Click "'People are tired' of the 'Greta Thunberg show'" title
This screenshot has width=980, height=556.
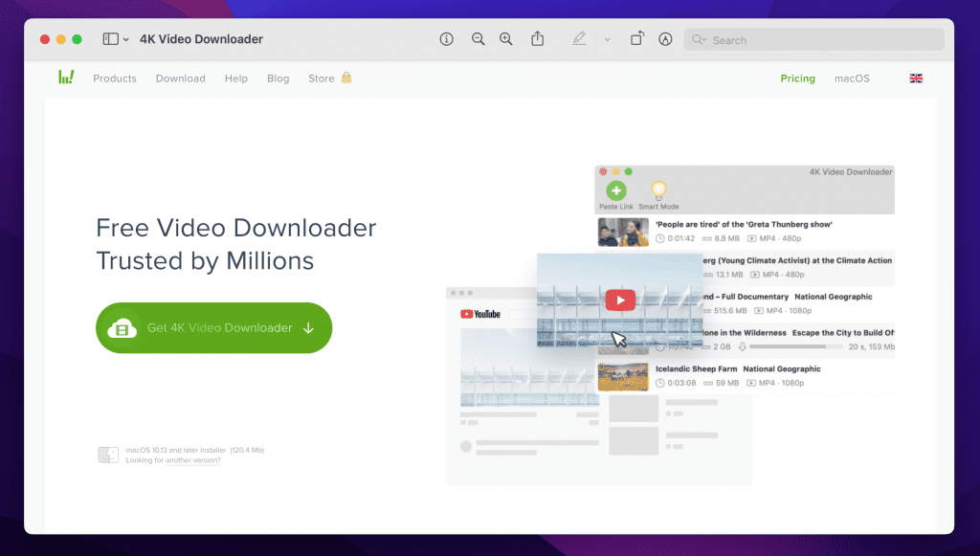(x=744, y=224)
